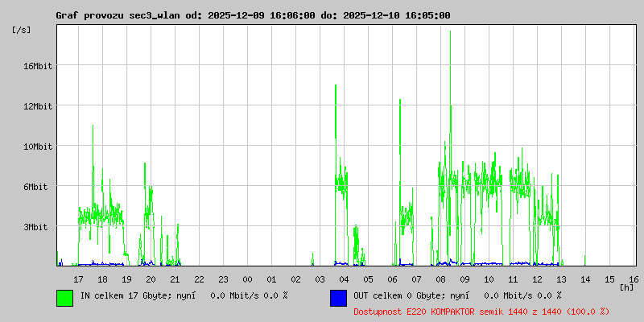
Task: Click the green spike peak near 03:40
Action: 336,86
